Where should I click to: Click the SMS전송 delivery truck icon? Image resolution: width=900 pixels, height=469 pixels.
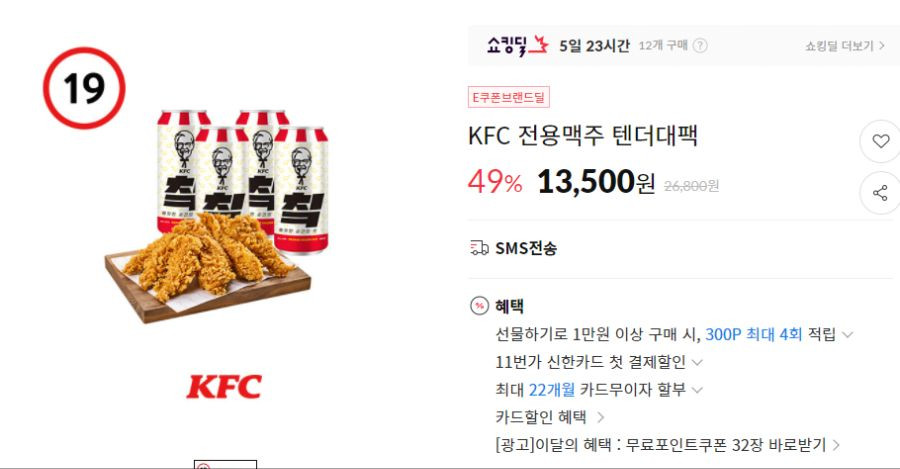(x=479, y=248)
